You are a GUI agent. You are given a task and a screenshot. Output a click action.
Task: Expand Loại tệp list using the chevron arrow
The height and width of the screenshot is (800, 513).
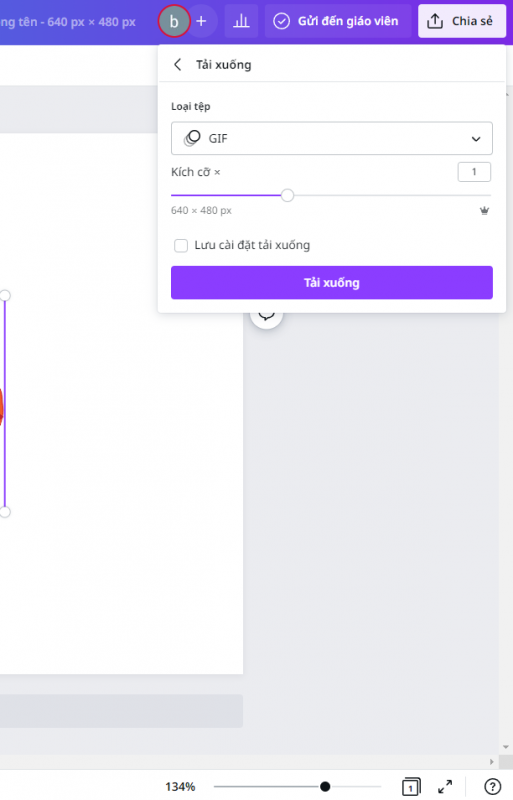coord(476,139)
